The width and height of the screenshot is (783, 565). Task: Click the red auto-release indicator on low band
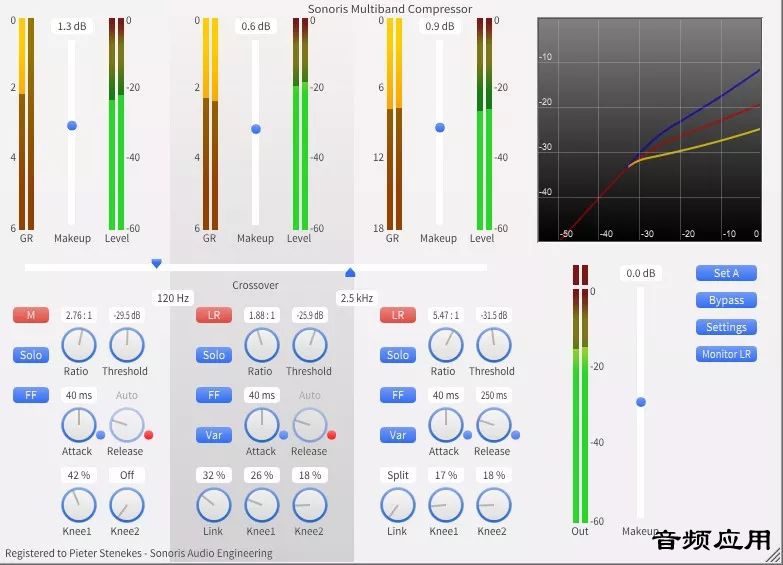[x=148, y=435]
